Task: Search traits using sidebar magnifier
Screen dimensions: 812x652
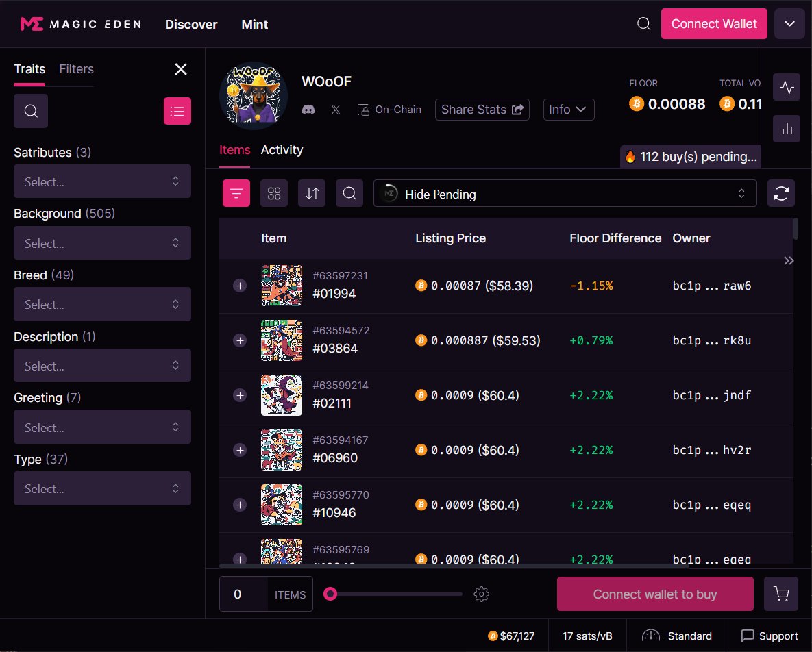Action: pos(31,111)
